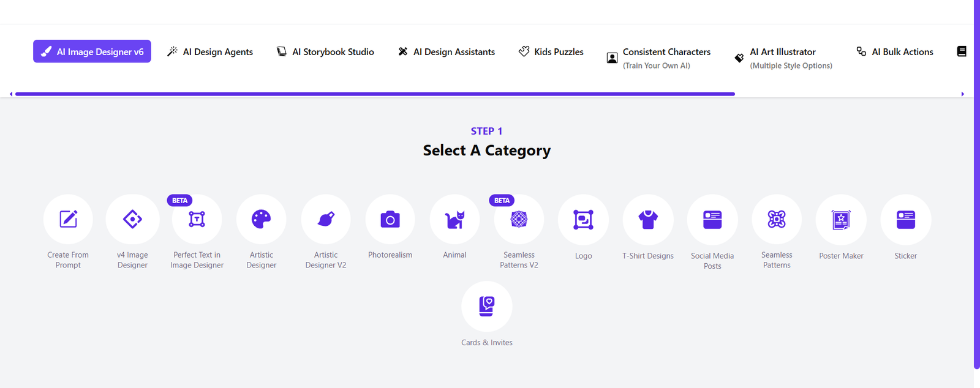Open the Social Media Posts category
This screenshot has width=980, height=388.
[712, 220]
